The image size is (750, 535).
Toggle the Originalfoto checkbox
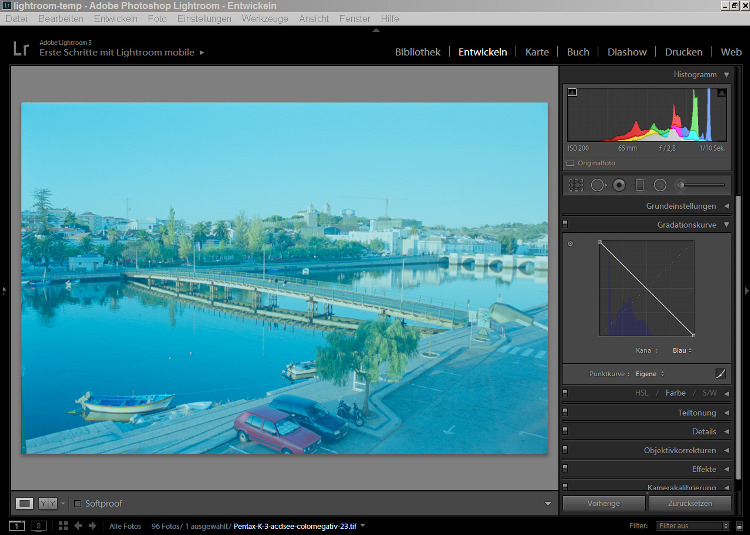(x=570, y=162)
